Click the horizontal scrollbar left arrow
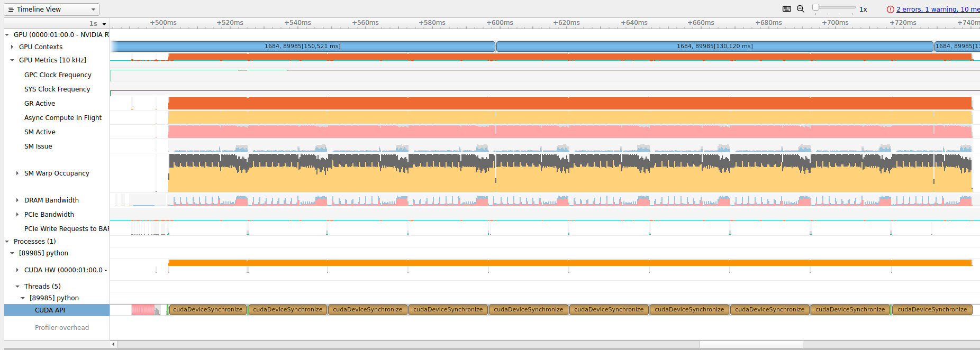The height and width of the screenshot is (350, 980). 113,344
